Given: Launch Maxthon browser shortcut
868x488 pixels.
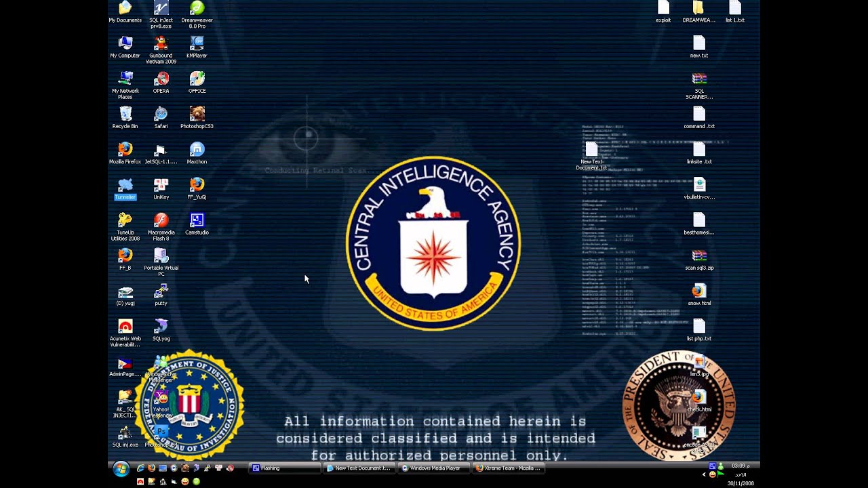Looking at the screenshot, I should pyautogui.click(x=197, y=153).
